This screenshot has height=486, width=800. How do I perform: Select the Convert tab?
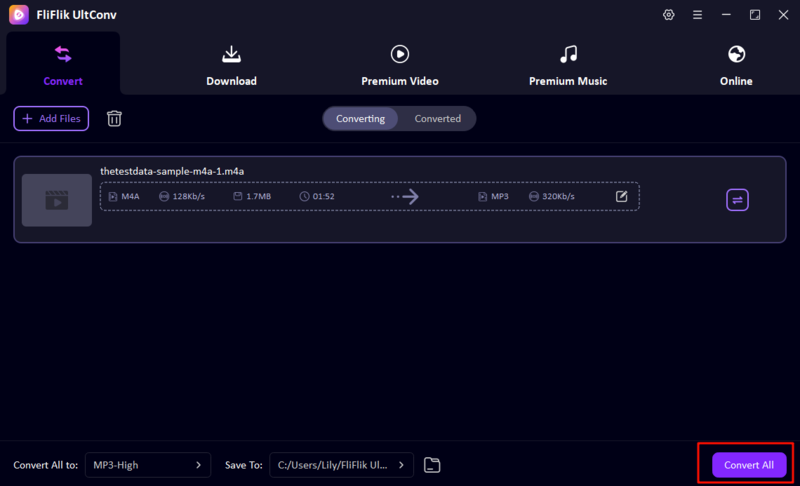point(63,64)
